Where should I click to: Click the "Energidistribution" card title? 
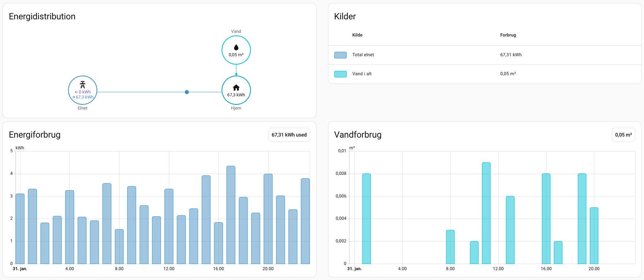(42, 16)
